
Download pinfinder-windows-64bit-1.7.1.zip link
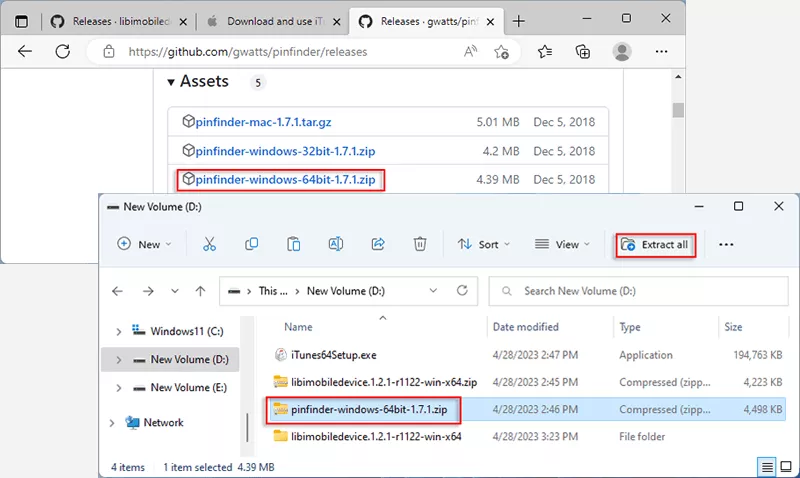click(x=285, y=180)
